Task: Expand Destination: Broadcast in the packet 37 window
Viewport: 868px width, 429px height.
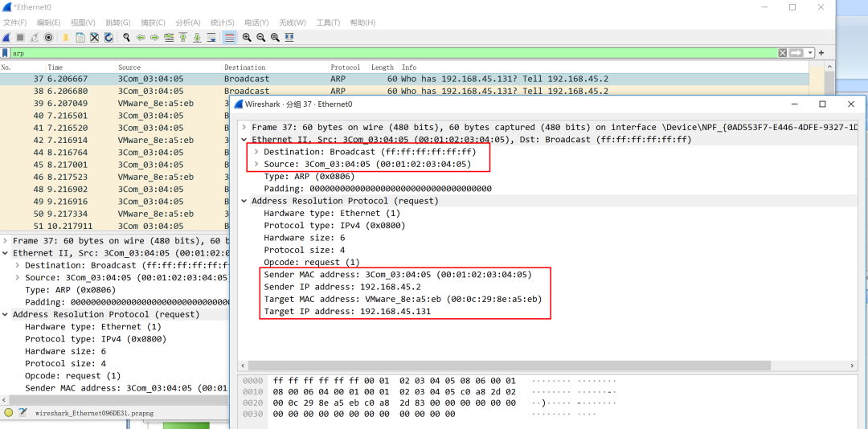Action: (x=256, y=152)
